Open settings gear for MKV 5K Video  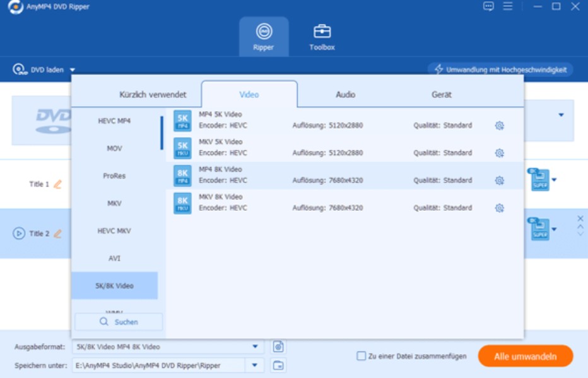(x=499, y=153)
